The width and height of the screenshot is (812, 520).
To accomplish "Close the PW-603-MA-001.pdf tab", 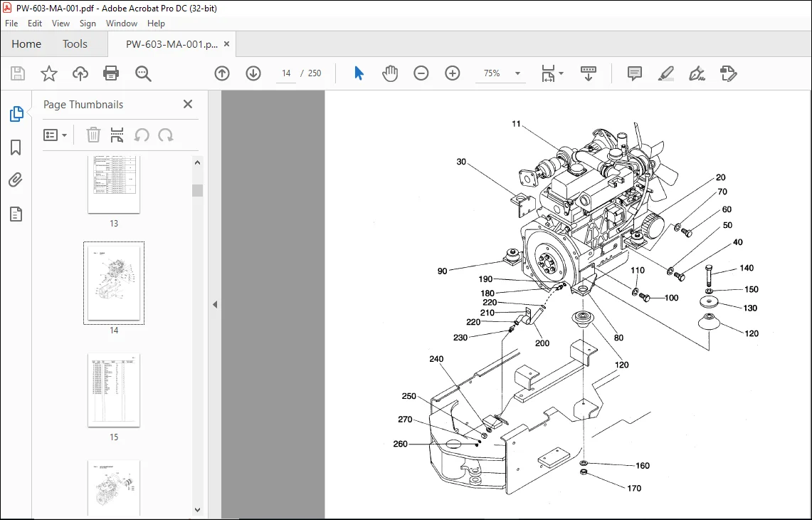I will pos(226,44).
